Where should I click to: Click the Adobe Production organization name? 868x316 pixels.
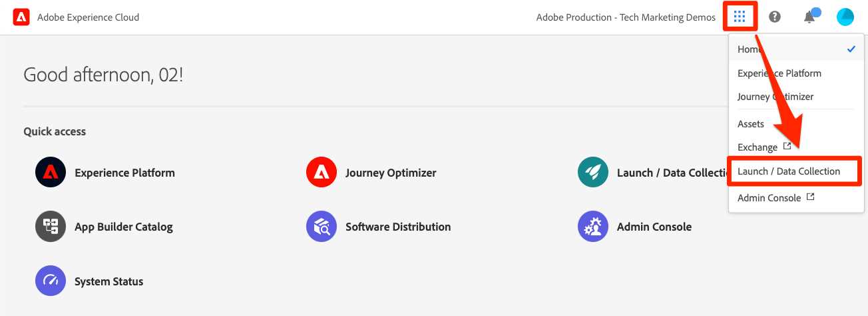[x=626, y=17]
